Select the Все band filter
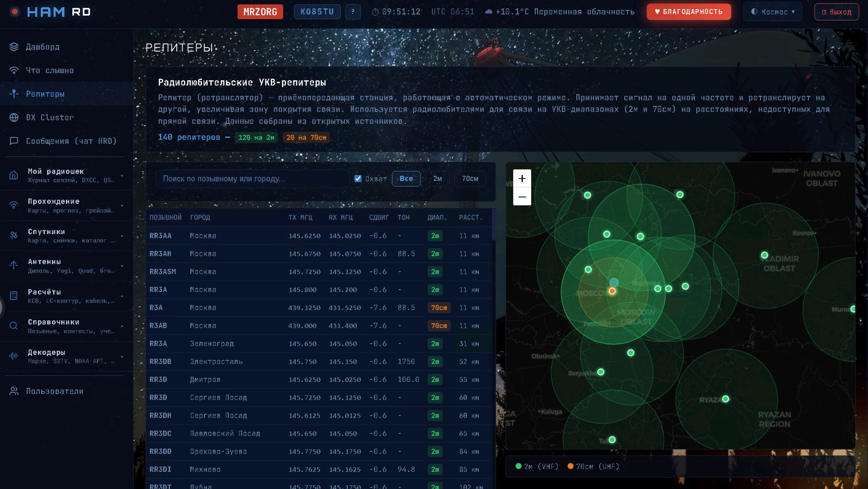Image resolution: width=868 pixels, height=489 pixels. pyautogui.click(x=406, y=179)
